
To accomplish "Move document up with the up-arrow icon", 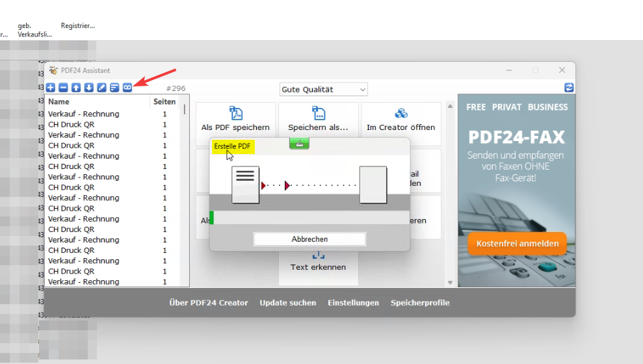I will point(76,88).
